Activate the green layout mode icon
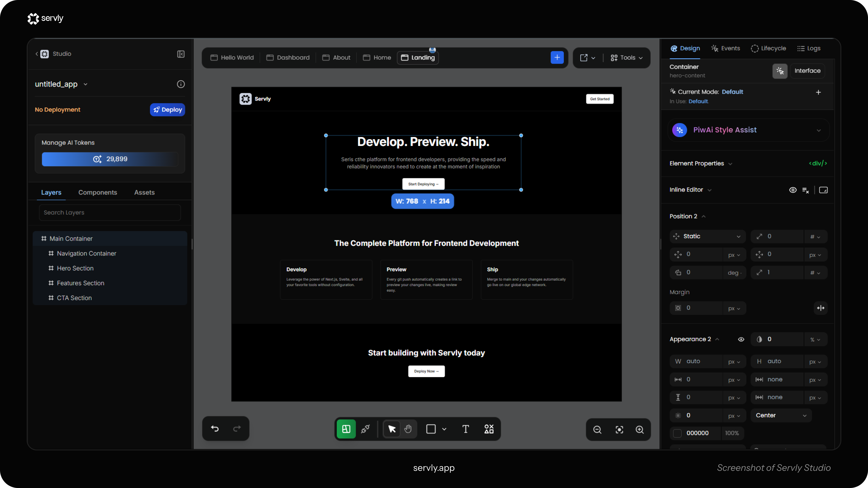The height and width of the screenshot is (488, 868). point(346,429)
